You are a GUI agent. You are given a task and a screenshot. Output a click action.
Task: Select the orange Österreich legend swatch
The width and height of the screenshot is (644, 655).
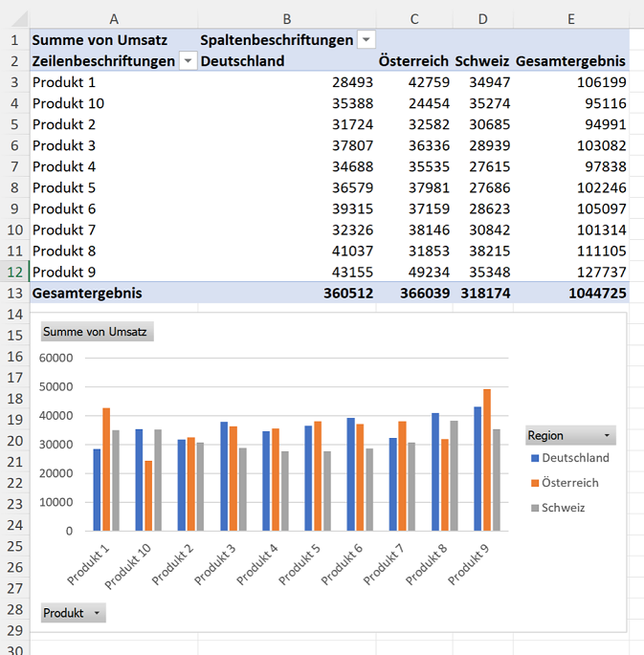tap(535, 483)
